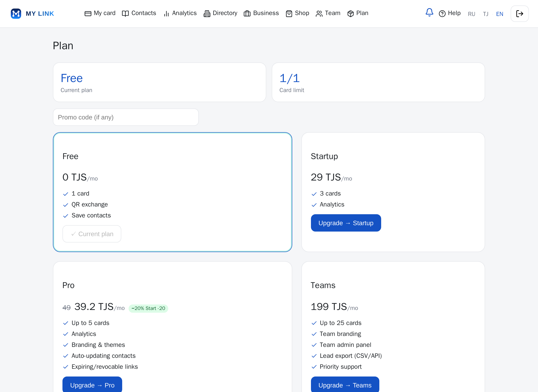
Task: Click the bar chart icon beside Analytics
Action: (166, 14)
